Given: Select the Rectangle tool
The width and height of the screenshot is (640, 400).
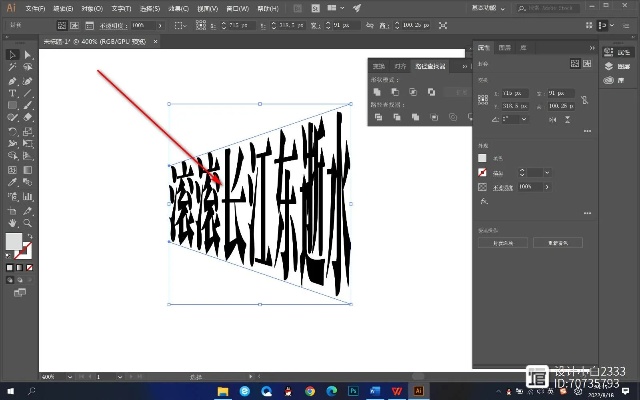Looking at the screenshot, I should point(12,105).
